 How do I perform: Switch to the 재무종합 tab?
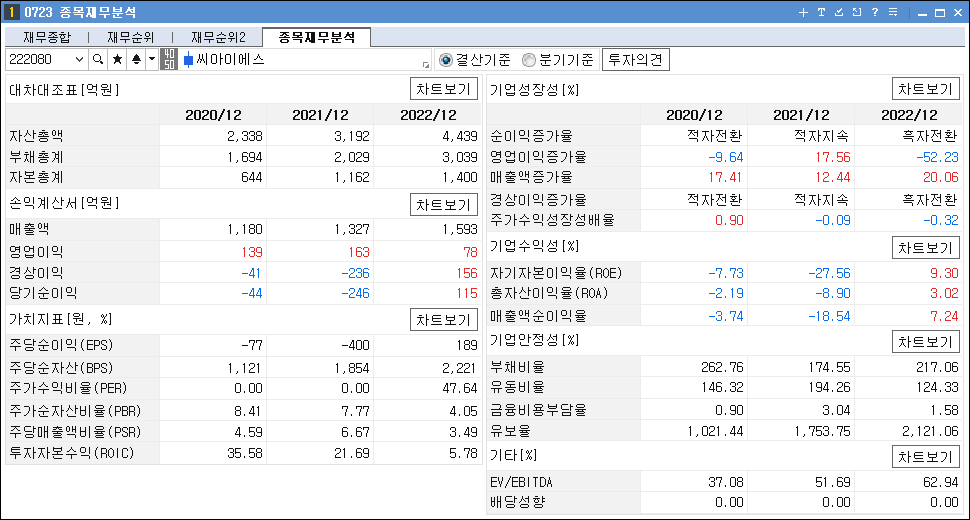click(x=47, y=38)
